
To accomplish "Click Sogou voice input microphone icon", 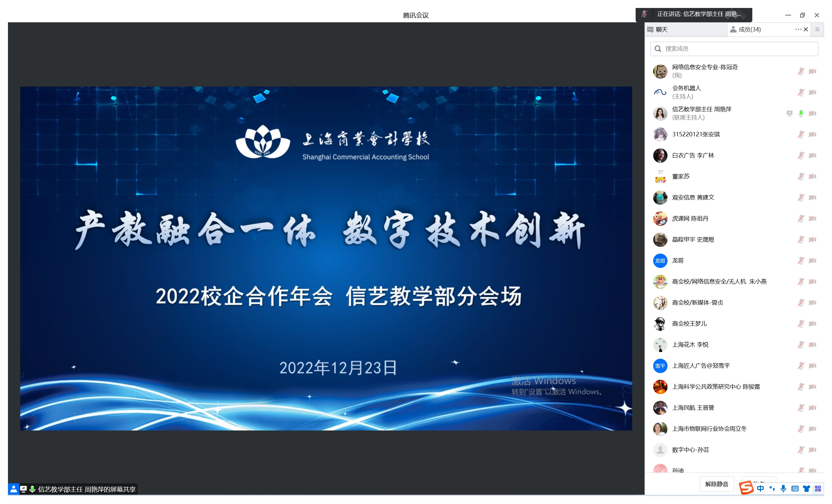I will 783,488.
